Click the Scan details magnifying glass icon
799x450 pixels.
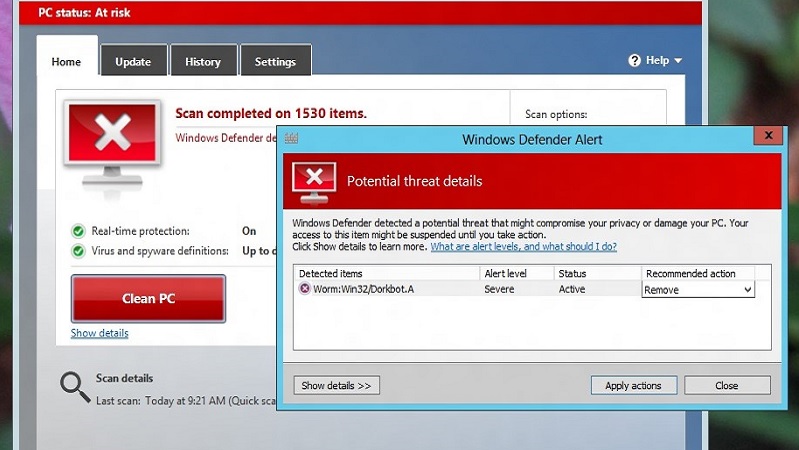click(x=74, y=388)
